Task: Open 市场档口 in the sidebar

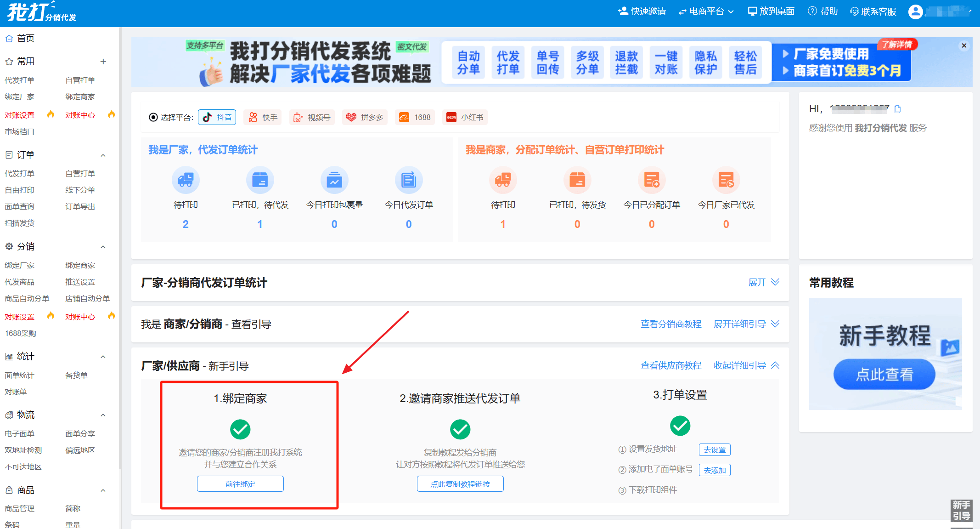Action: (20, 131)
